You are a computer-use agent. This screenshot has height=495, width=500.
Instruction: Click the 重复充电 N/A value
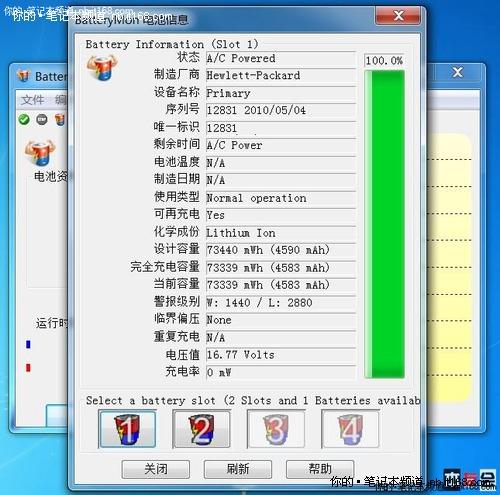point(281,338)
